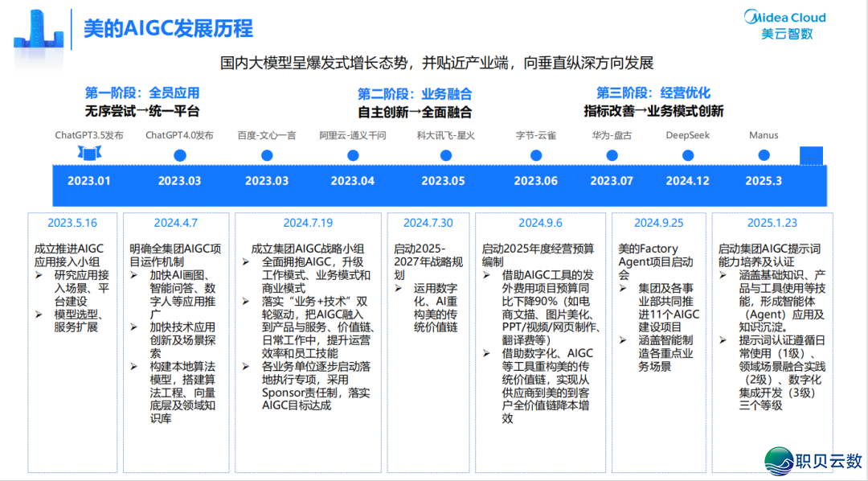Click the 2023.04 date on the timeline bar

(x=353, y=181)
